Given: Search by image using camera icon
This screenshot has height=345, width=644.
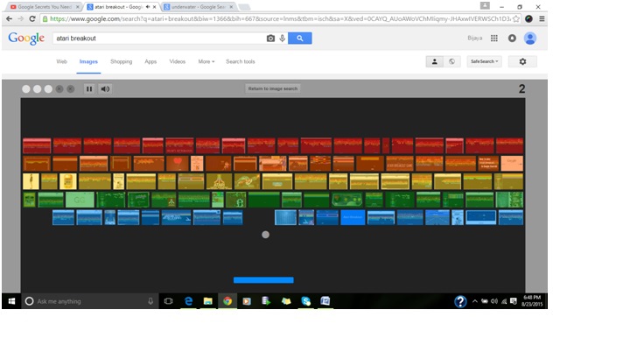Looking at the screenshot, I should (270, 39).
